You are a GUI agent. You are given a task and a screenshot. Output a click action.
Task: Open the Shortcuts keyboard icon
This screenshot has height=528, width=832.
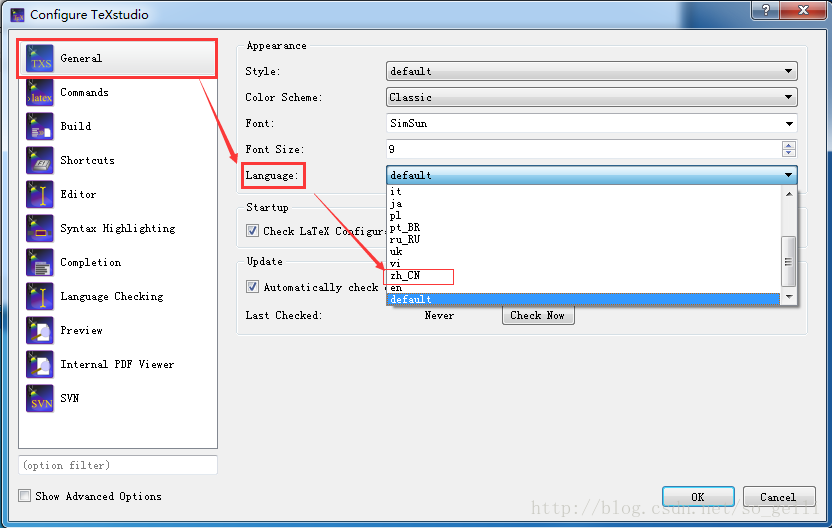coord(40,160)
